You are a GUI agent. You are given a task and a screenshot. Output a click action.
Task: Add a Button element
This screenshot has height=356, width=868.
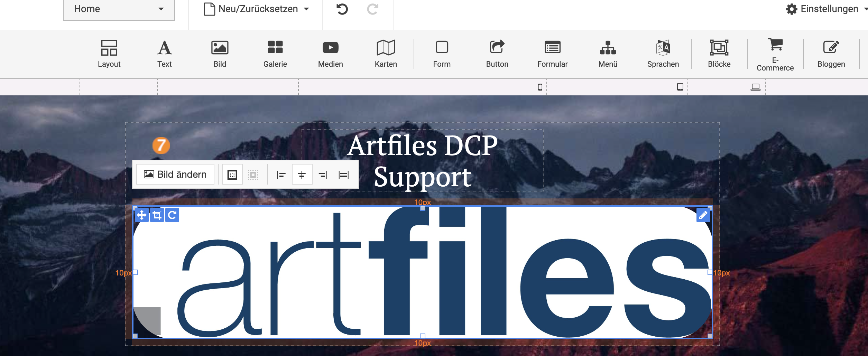pos(497,54)
